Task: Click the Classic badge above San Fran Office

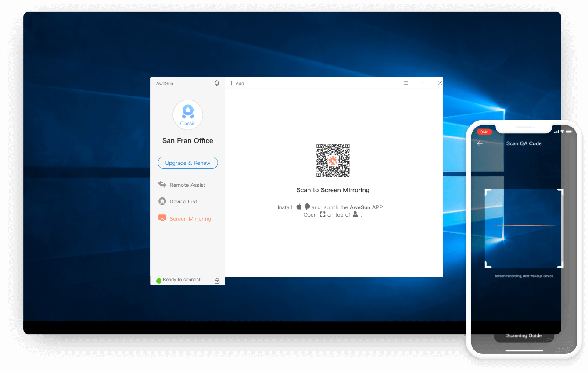Action: click(x=188, y=115)
